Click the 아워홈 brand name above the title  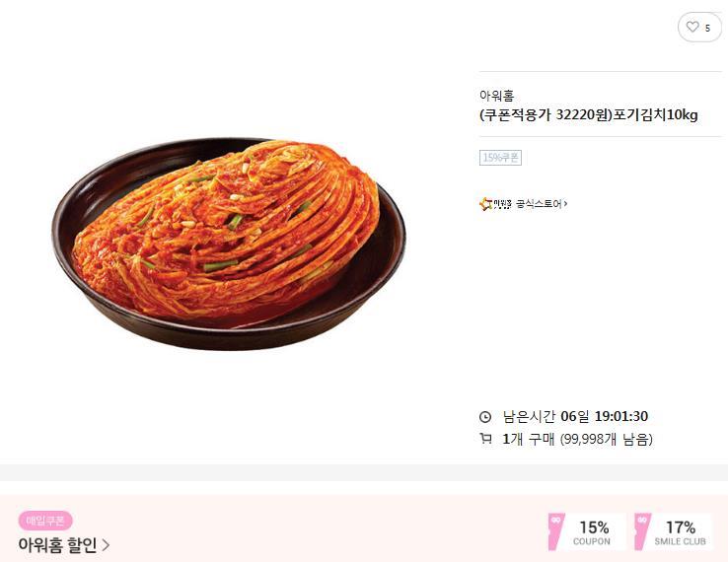point(496,96)
